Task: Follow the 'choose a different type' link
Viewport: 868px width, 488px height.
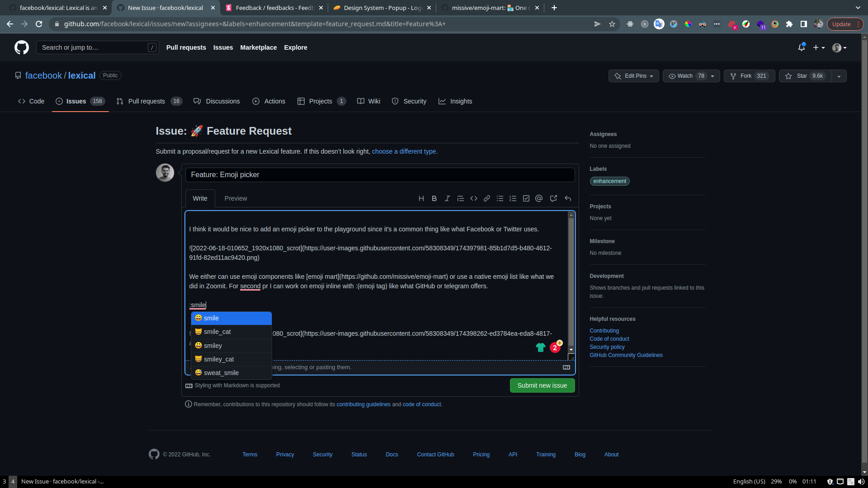Action: tap(405, 151)
